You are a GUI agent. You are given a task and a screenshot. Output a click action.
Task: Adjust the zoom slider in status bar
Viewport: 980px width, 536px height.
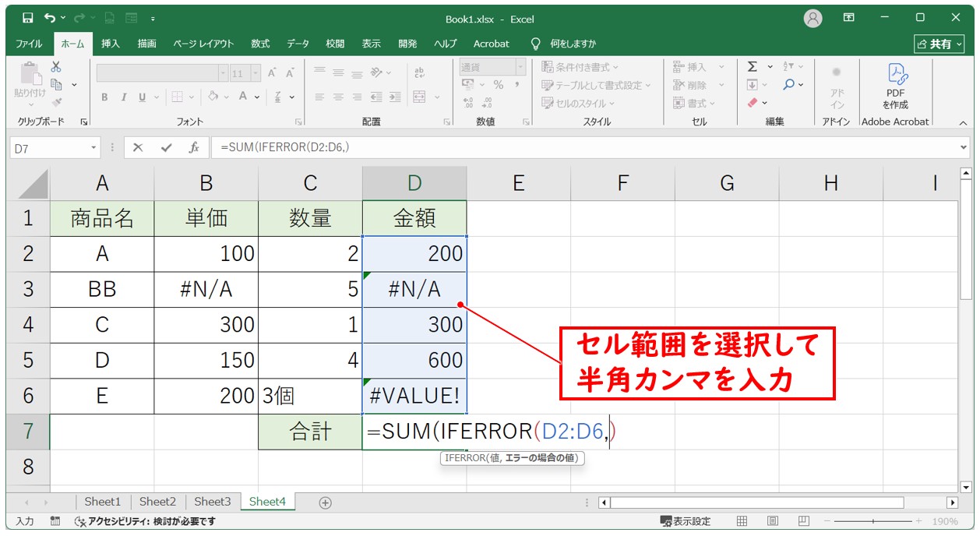tap(872, 521)
